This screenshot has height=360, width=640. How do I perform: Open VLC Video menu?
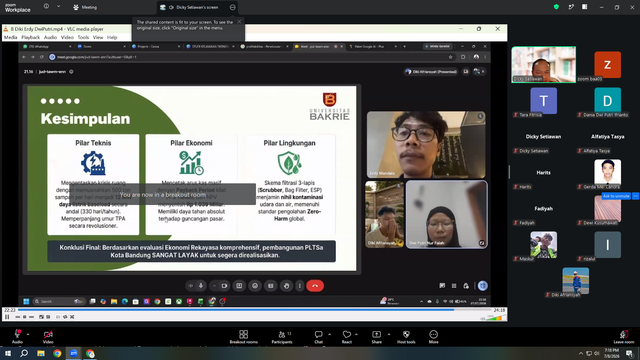(x=67, y=37)
